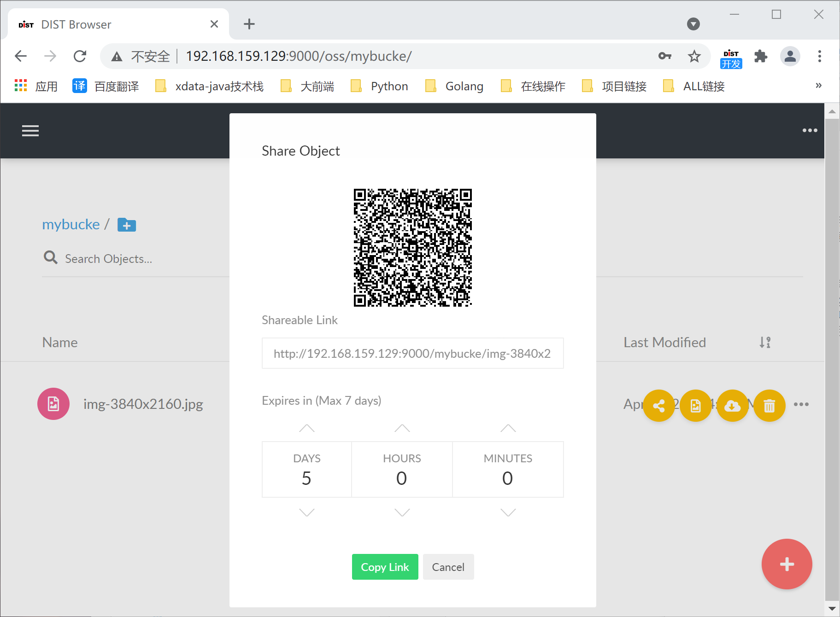Open the 在线操作 bookmark folder
Image resolution: width=840 pixels, height=617 pixels.
(x=534, y=86)
